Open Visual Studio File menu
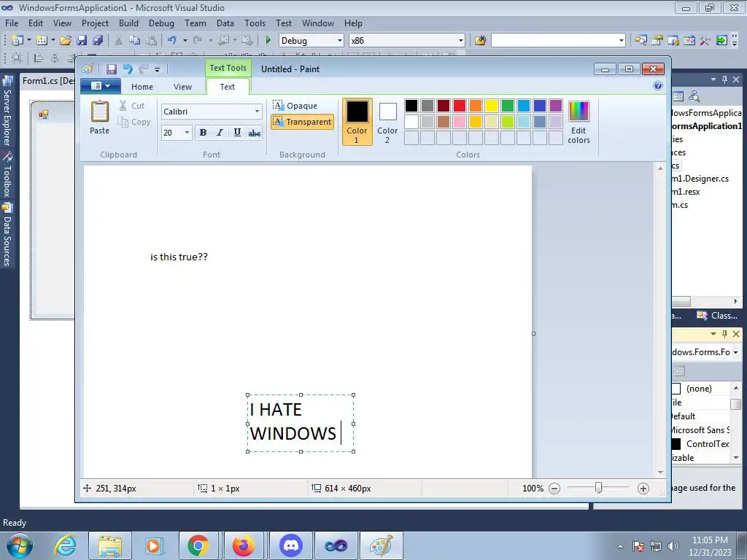 (12, 23)
